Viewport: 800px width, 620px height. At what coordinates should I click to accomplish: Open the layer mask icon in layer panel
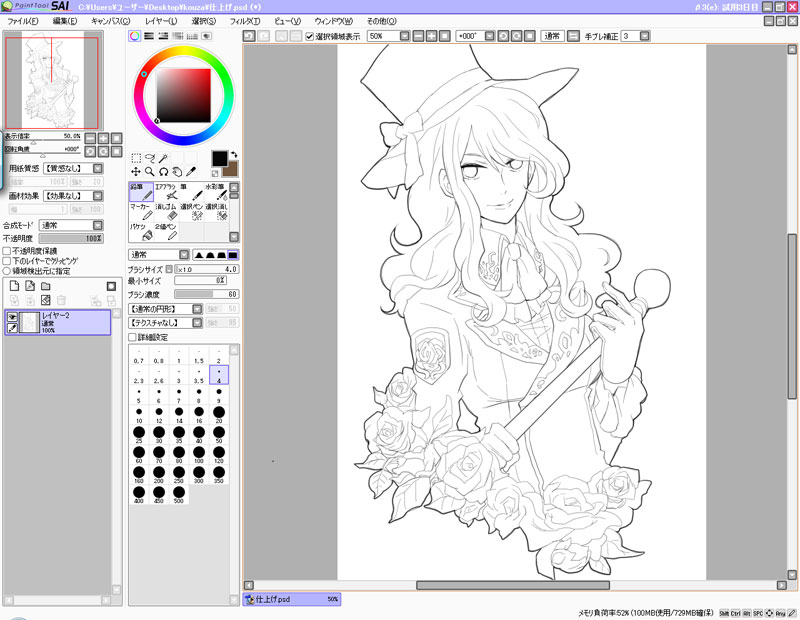[111, 286]
